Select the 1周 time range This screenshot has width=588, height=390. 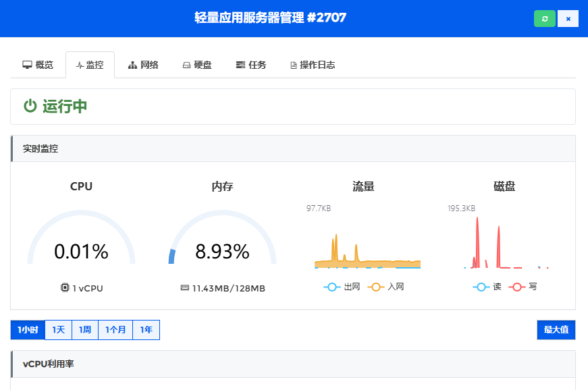pyautogui.click(x=85, y=330)
